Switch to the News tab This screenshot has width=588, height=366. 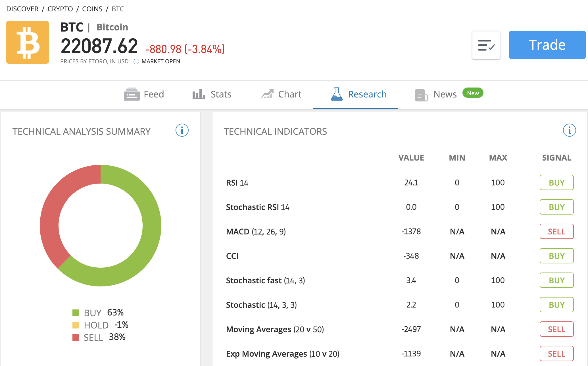(445, 94)
